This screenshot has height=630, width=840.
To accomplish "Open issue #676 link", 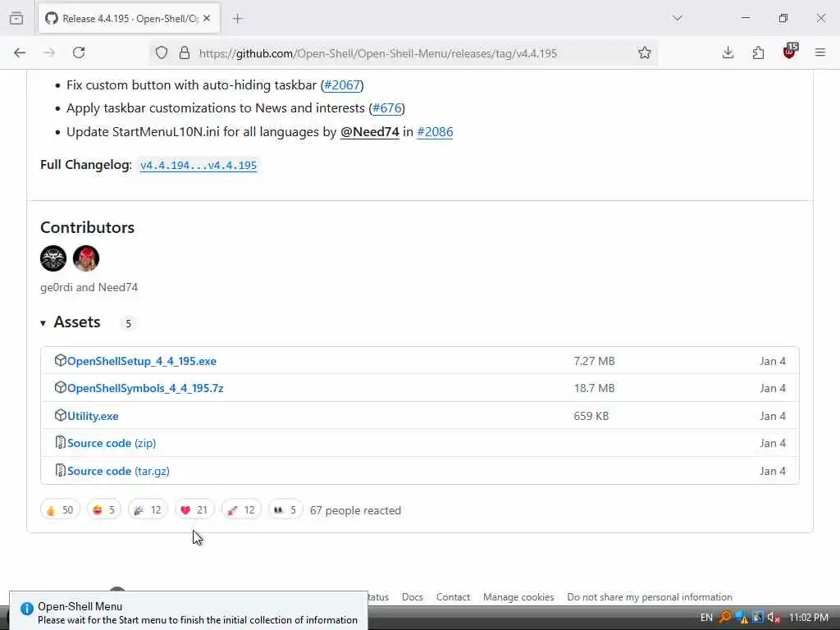I will tap(387, 108).
